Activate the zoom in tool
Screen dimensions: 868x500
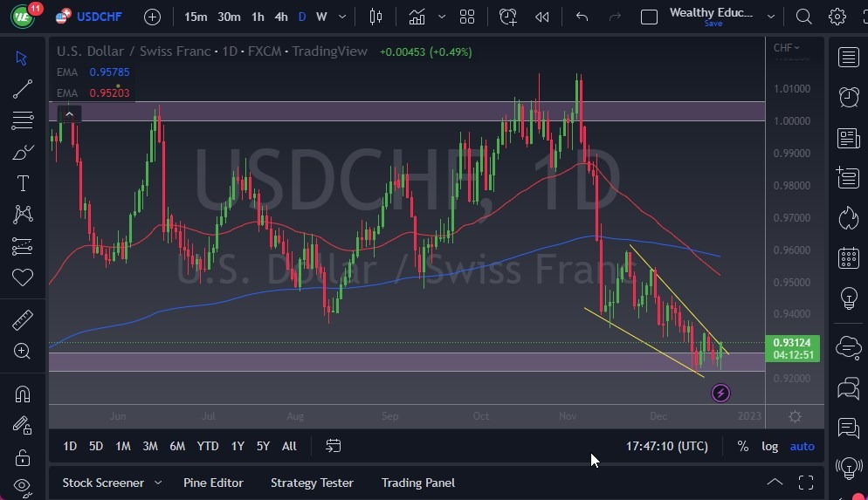(22, 351)
